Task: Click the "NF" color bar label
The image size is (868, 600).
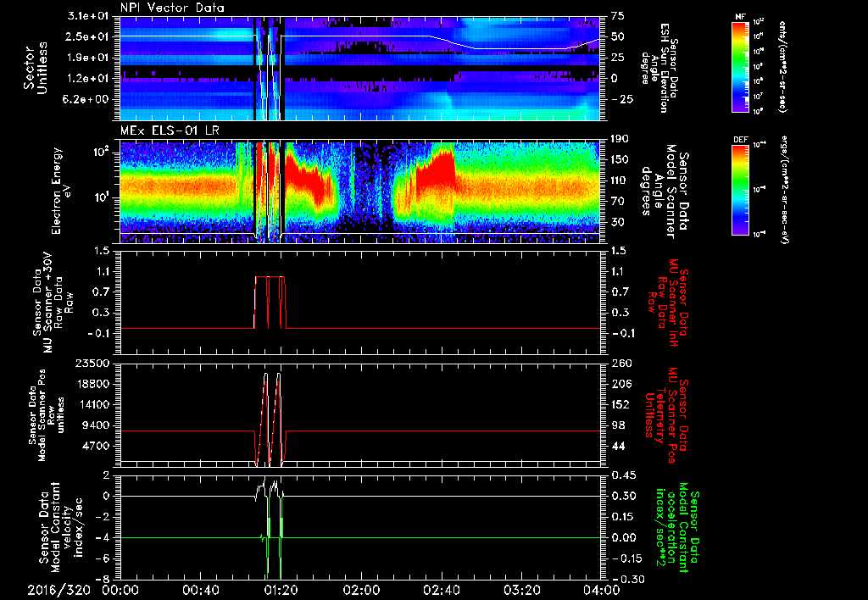Action: [740, 17]
